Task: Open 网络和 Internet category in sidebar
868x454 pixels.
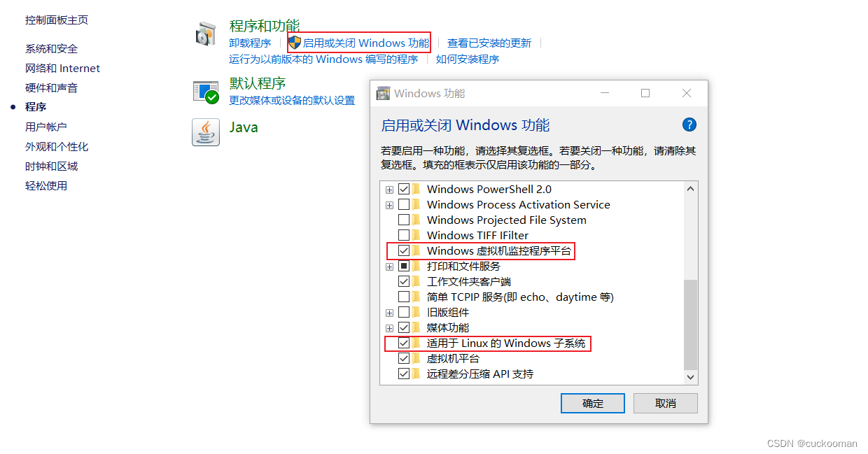Action: [x=62, y=68]
